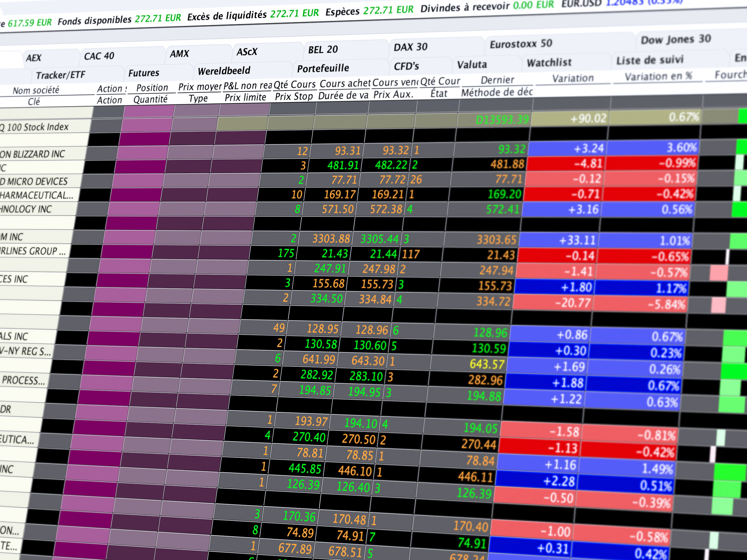
Task: Click the Prix Aux. column header
Action: 393,94
